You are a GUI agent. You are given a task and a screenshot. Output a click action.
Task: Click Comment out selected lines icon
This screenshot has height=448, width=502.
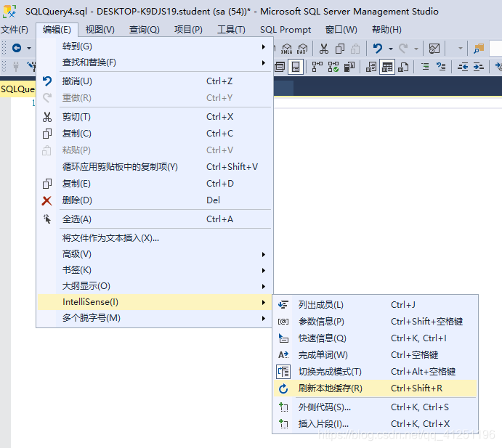[x=425, y=67]
